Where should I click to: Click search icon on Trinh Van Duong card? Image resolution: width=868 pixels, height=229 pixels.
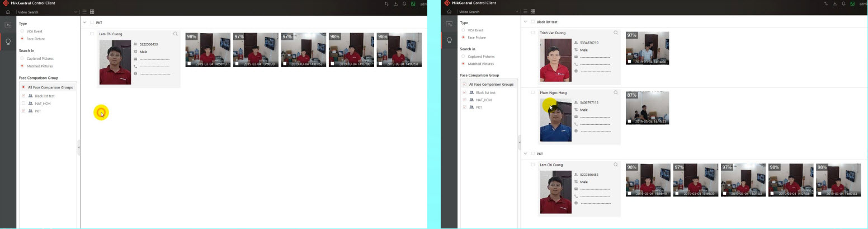point(616,33)
